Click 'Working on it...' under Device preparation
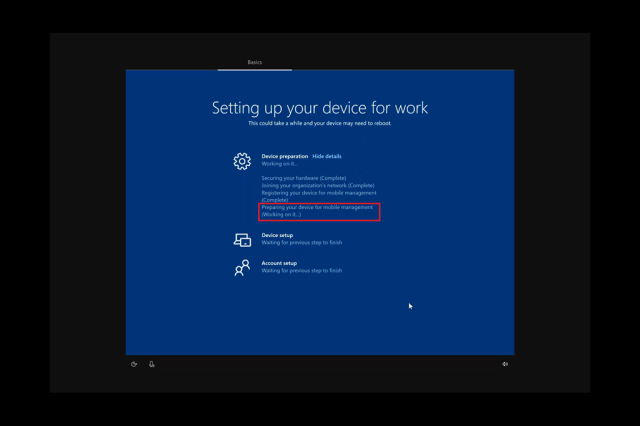Screen dimensions: 640x426 coord(279,164)
